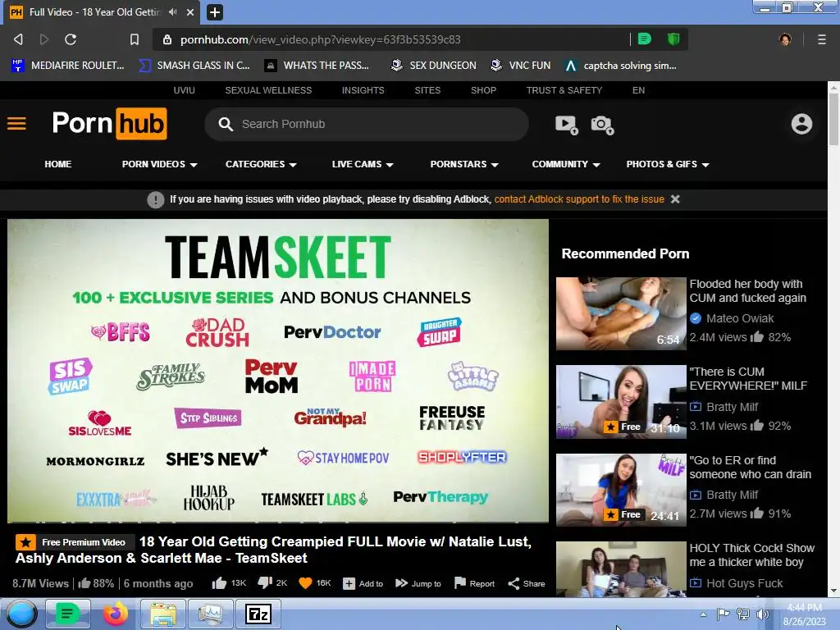Favorite the video with the heart (16K)
Image resolution: width=840 pixels, height=630 pixels.
click(314, 583)
